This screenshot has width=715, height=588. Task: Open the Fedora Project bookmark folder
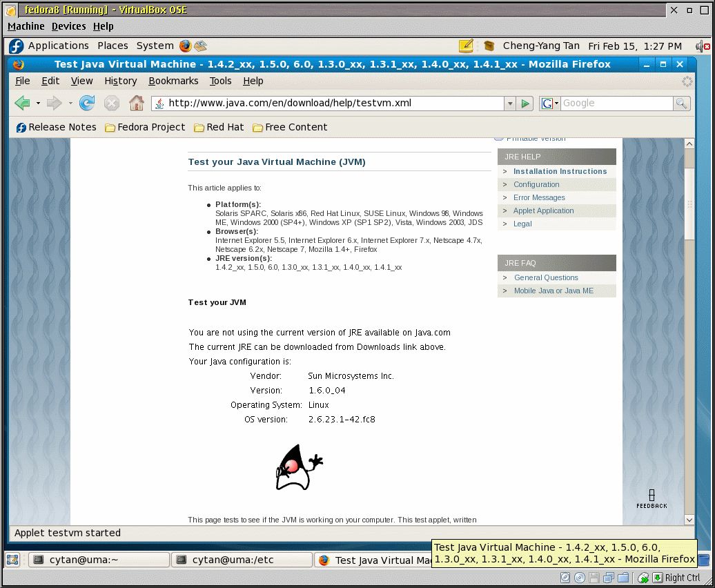[145, 127]
